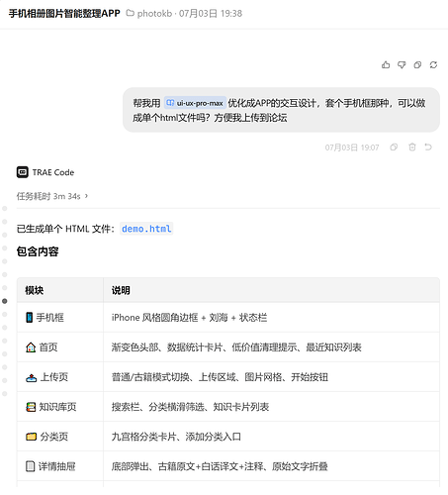Click the 普通/古籍模式切换 description cell

coord(271,377)
